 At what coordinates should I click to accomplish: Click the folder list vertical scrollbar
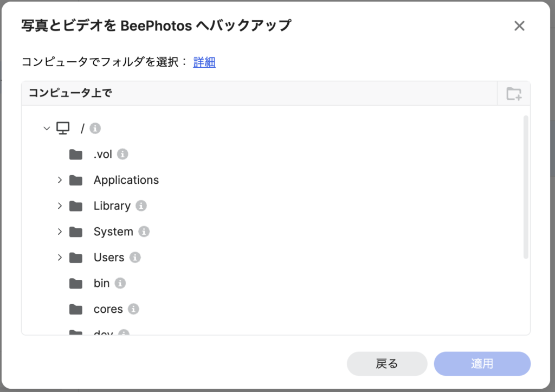(x=526, y=187)
